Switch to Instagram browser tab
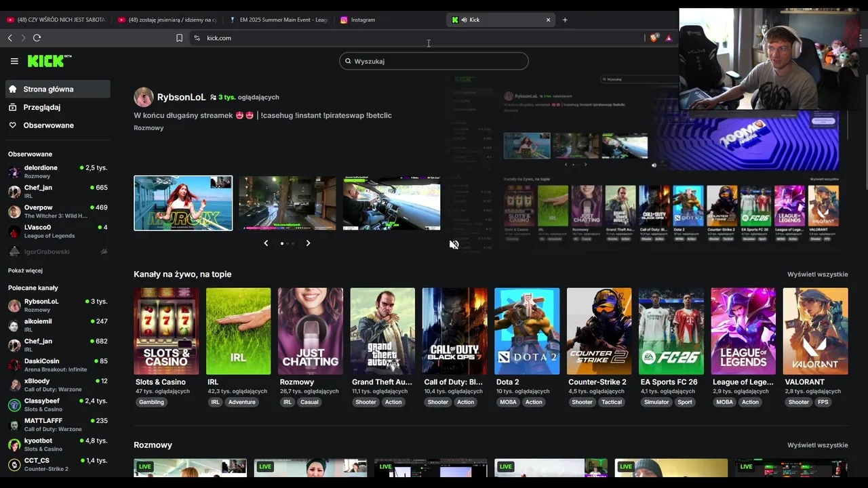 point(388,20)
